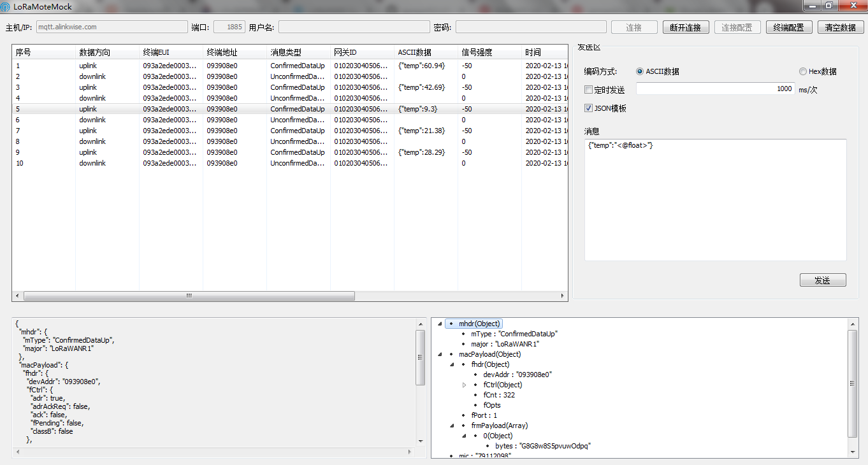Click the 断开连接 button
Image resolution: width=868 pixels, height=465 pixels.
686,27
